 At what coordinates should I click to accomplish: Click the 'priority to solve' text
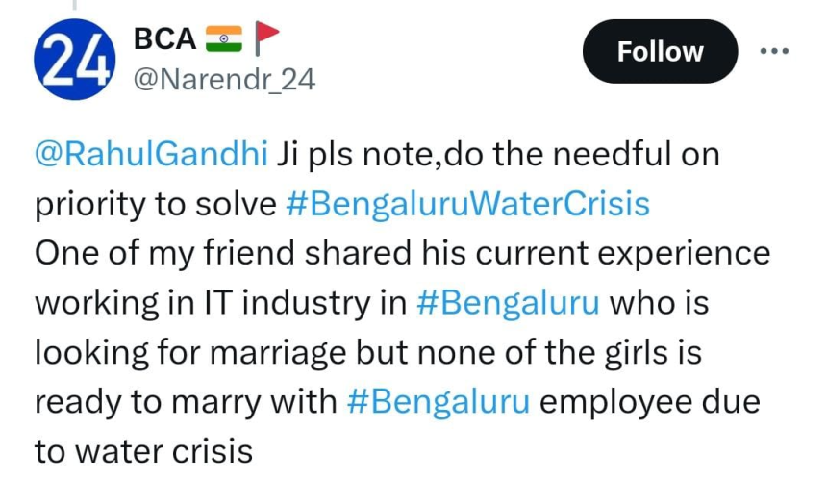click(157, 204)
